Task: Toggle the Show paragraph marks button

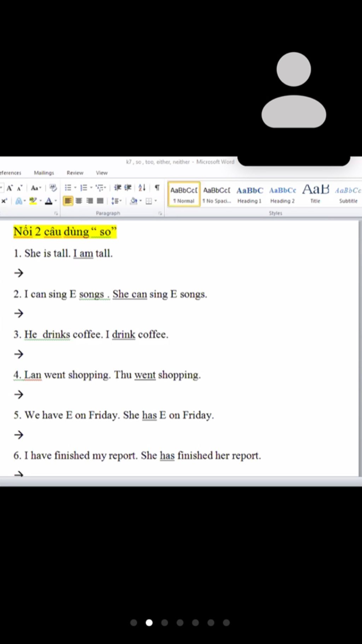Action: [157, 188]
